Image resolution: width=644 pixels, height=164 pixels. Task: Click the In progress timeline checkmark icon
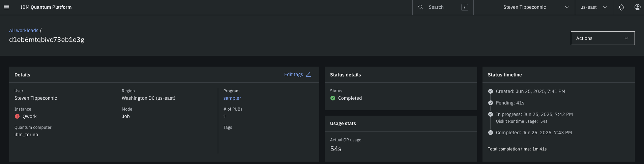click(491, 114)
